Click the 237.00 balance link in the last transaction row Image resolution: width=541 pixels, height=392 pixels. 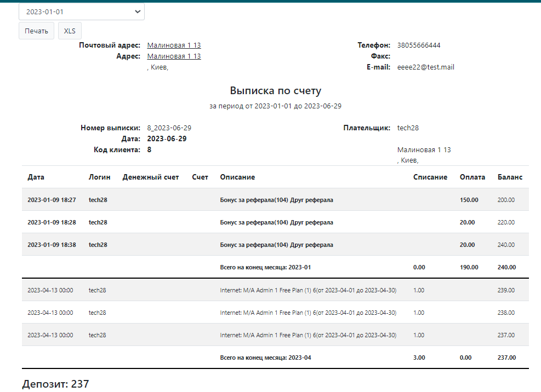click(506, 335)
